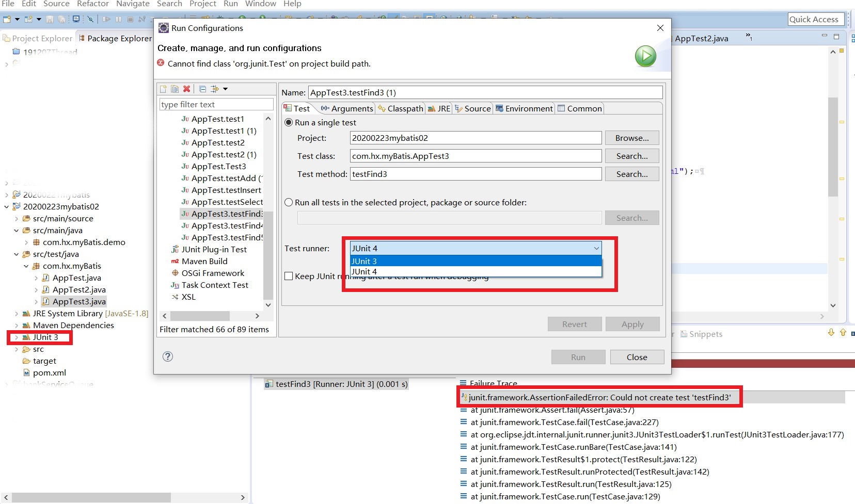The height and width of the screenshot is (504, 855).
Task: Collapse all launch configurations icon
Action: (x=202, y=89)
